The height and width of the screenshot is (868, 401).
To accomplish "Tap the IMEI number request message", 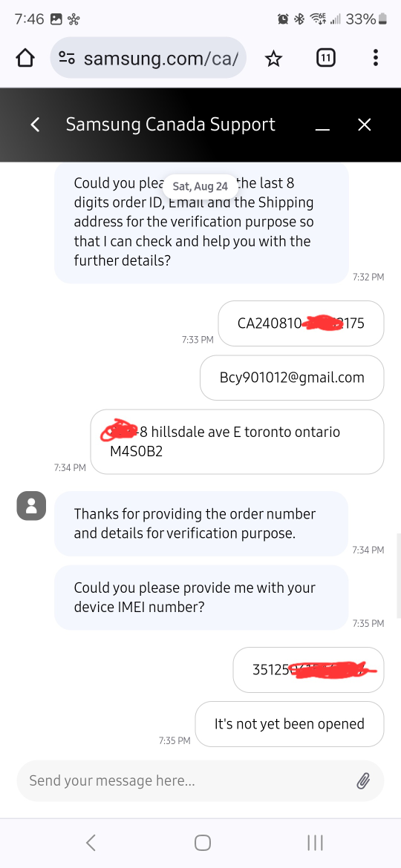I will [x=201, y=597].
